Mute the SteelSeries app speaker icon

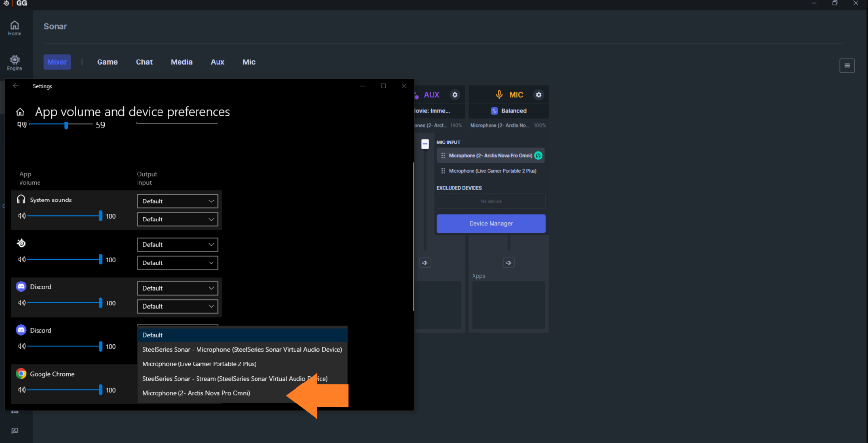coord(22,259)
